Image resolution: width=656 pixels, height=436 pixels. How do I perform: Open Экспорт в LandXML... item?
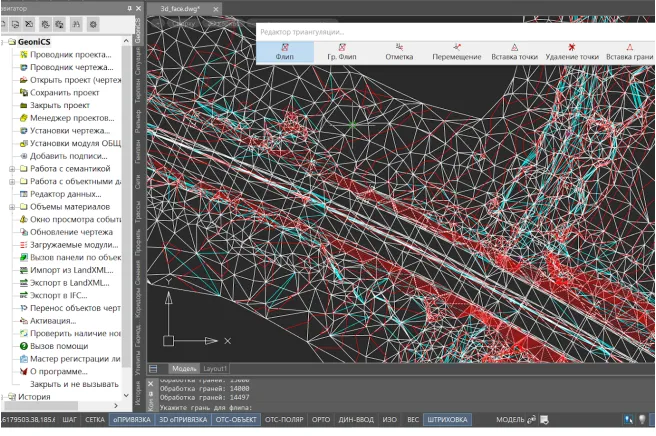point(67,283)
